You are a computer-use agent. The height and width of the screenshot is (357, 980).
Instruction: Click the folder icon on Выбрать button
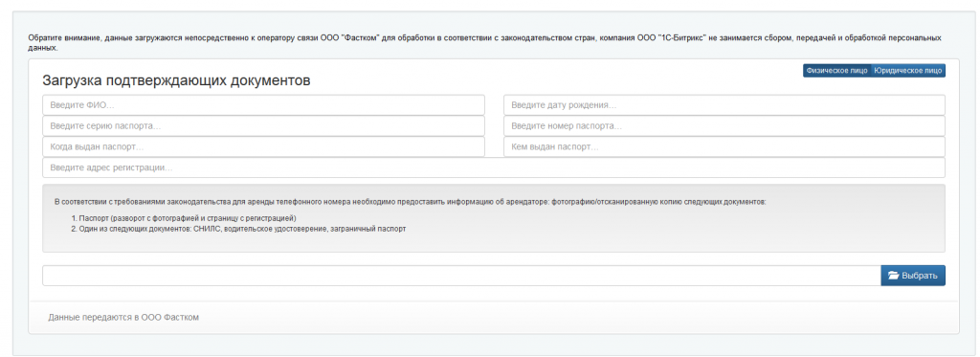pyautogui.click(x=893, y=276)
